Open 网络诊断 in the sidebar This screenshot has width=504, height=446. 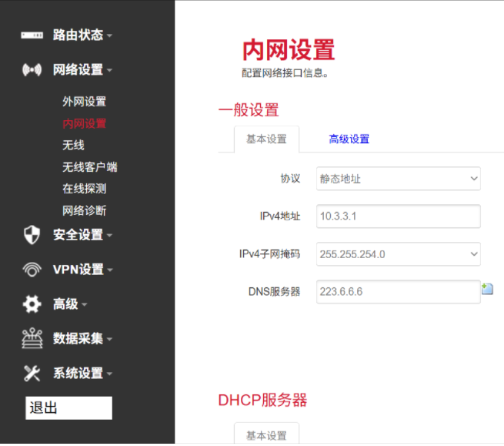pyautogui.click(x=84, y=211)
